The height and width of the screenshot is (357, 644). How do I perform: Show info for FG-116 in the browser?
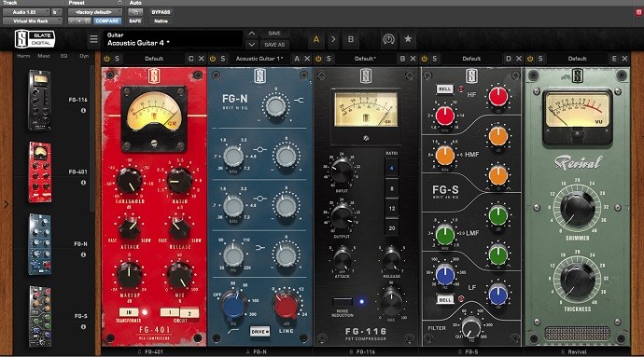[x=83, y=110]
